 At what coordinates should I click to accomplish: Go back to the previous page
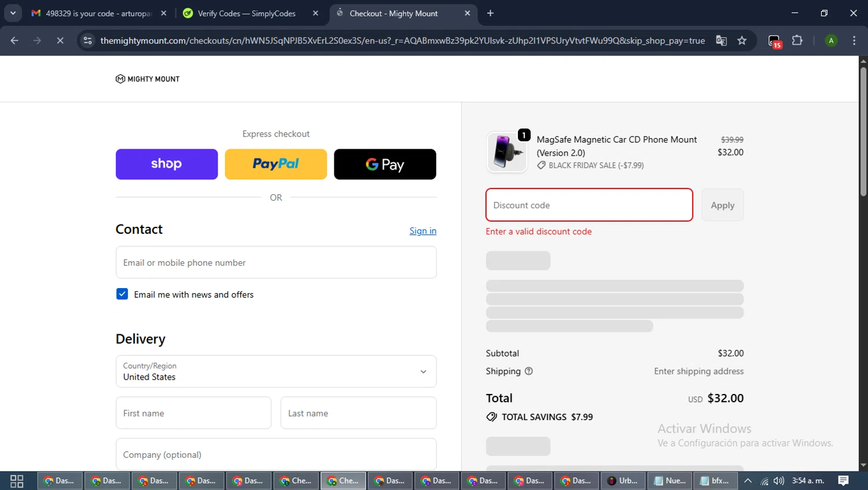pos(14,40)
